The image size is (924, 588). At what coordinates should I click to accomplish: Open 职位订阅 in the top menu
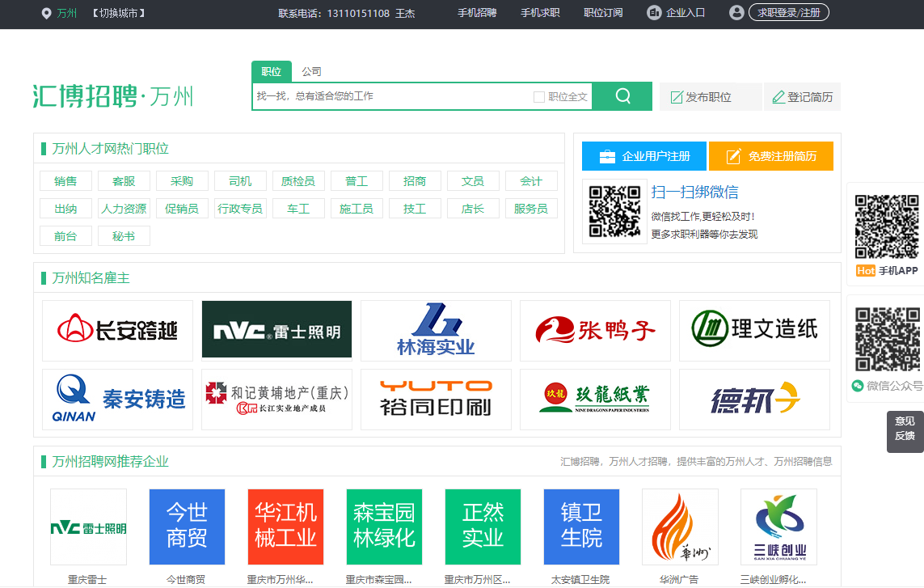[603, 12]
